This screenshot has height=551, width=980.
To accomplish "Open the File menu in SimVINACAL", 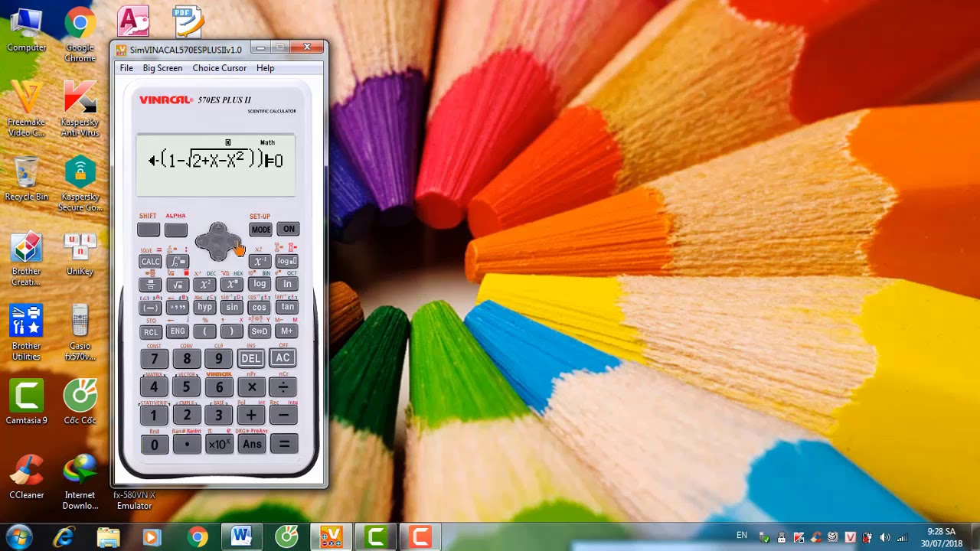I will [126, 68].
